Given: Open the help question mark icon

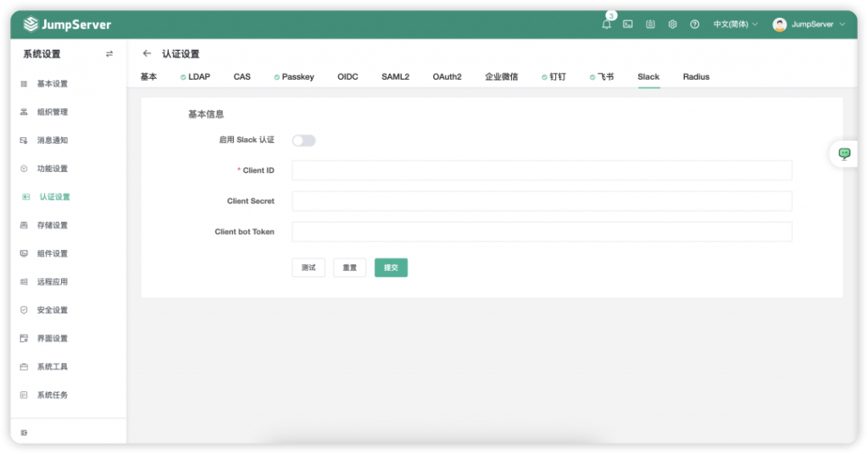Looking at the screenshot, I should (x=695, y=25).
